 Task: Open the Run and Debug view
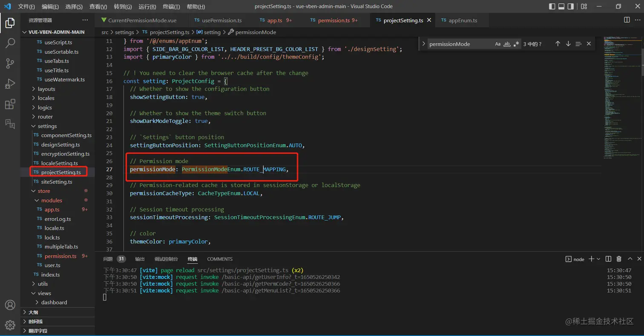click(x=10, y=84)
